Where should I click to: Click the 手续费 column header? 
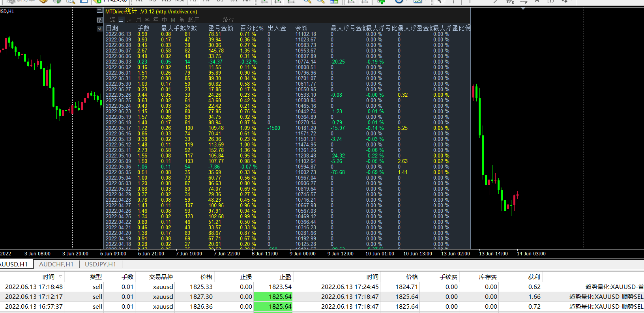449,277
